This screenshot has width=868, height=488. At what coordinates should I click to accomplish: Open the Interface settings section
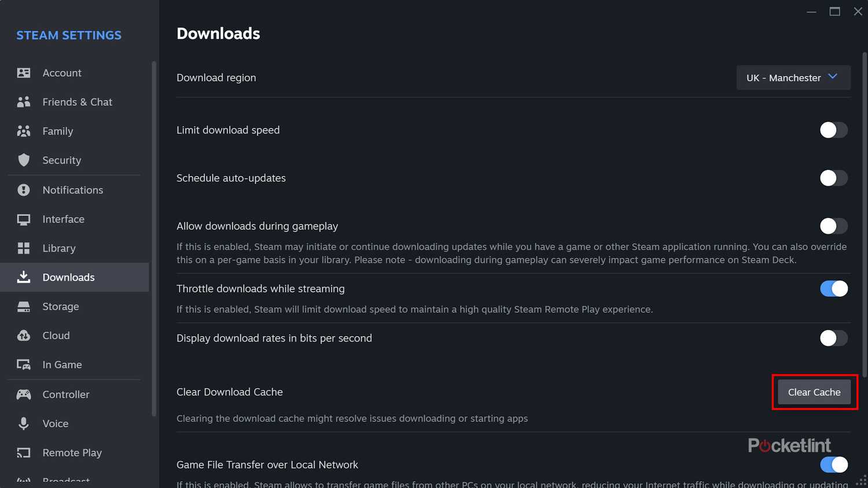pos(63,219)
